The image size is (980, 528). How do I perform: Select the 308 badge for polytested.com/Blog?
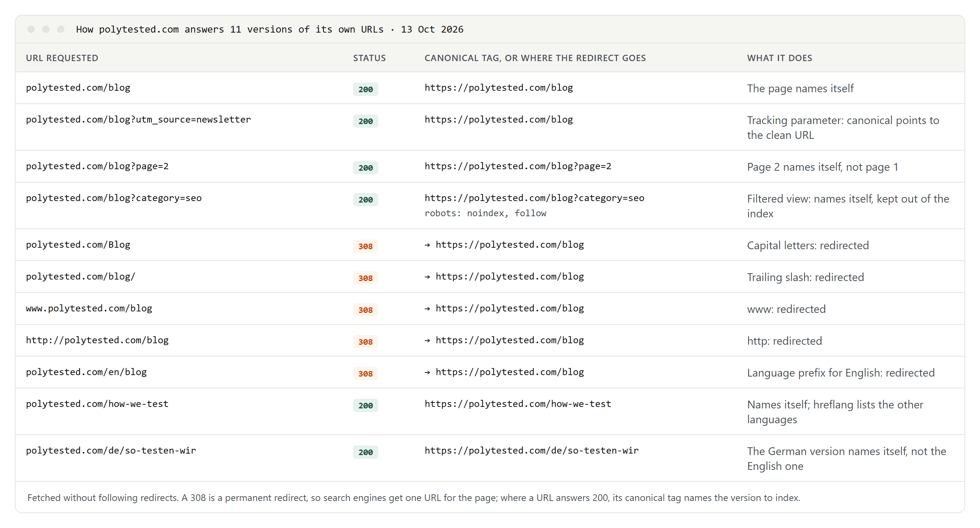(x=365, y=246)
